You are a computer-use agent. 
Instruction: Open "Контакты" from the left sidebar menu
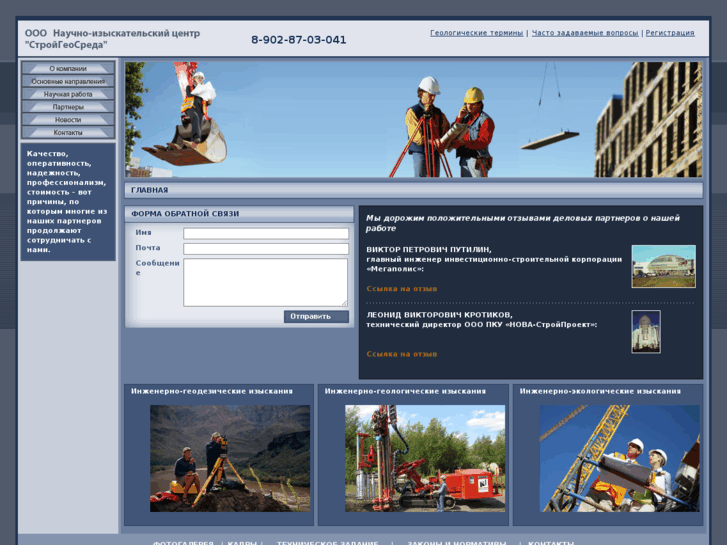click(x=68, y=132)
